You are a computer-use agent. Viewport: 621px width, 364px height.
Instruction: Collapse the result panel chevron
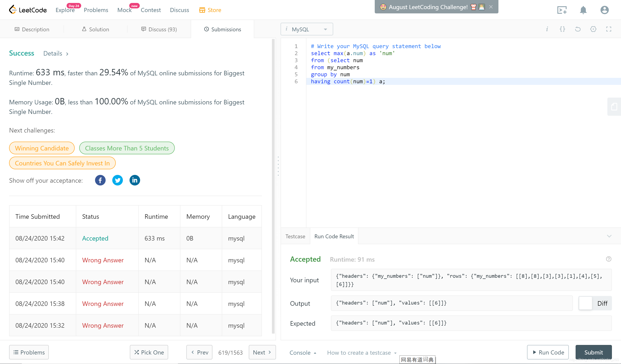click(x=609, y=236)
